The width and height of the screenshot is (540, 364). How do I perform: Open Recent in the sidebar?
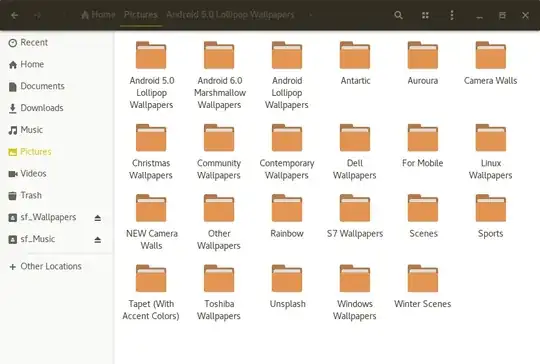point(57,43)
